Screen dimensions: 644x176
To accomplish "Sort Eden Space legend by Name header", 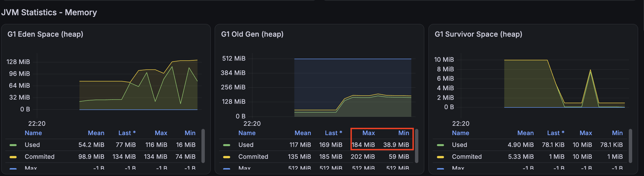I will tap(33, 133).
